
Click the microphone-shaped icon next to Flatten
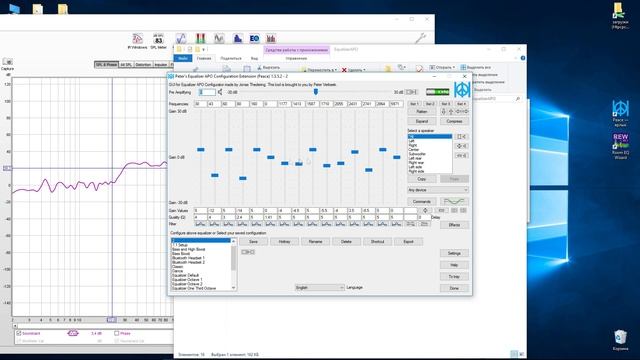click(x=444, y=111)
